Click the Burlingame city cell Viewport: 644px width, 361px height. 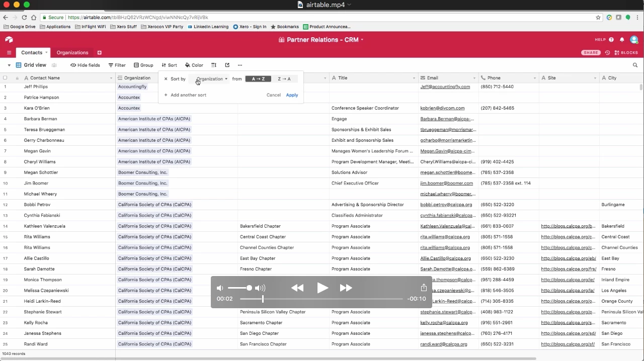[621, 205]
